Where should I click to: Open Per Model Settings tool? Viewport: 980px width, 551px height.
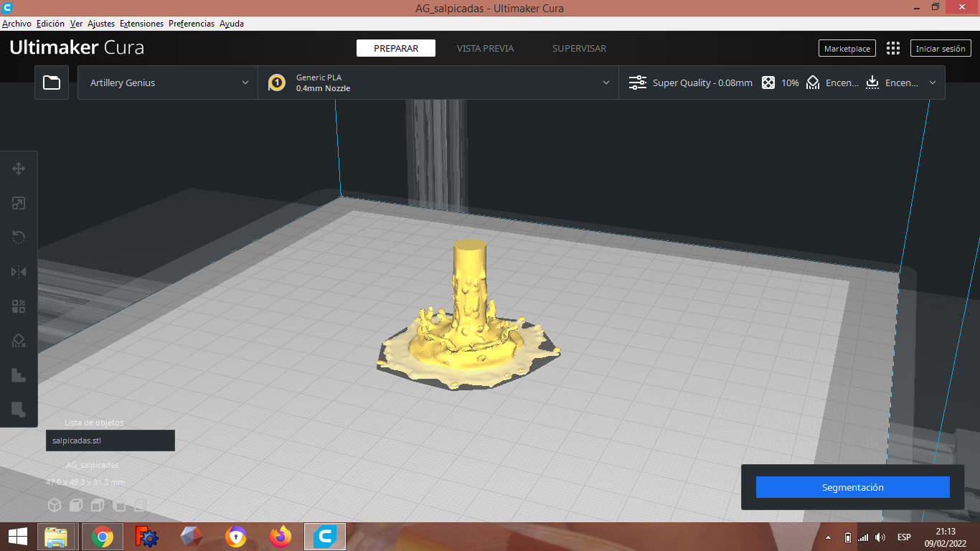coord(19,306)
